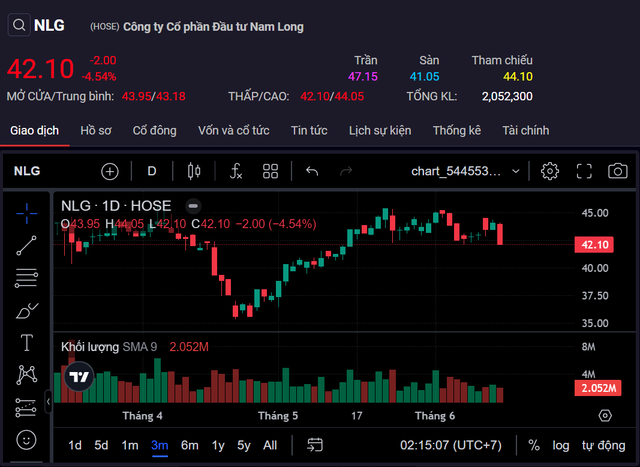
Task: Open the go-to-date calendar icon
Action: point(315,445)
